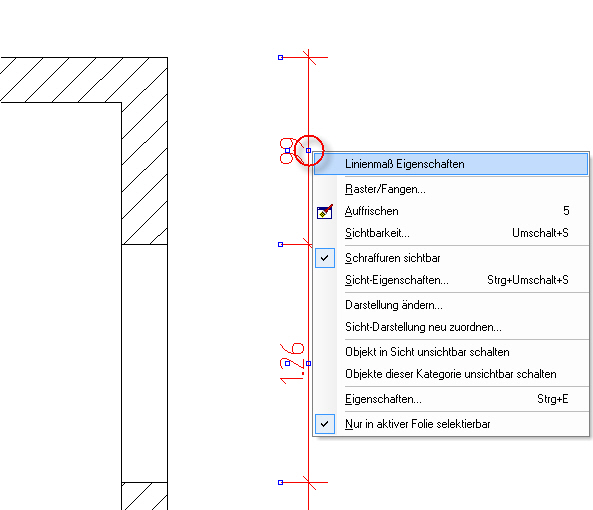Toggle the Schraffuren sichtbar checkmark
This screenshot has height=510, width=593.
click(x=325, y=258)
